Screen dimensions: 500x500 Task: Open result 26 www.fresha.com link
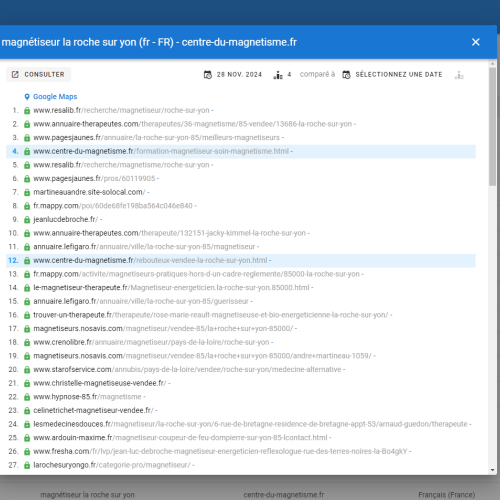220,452
